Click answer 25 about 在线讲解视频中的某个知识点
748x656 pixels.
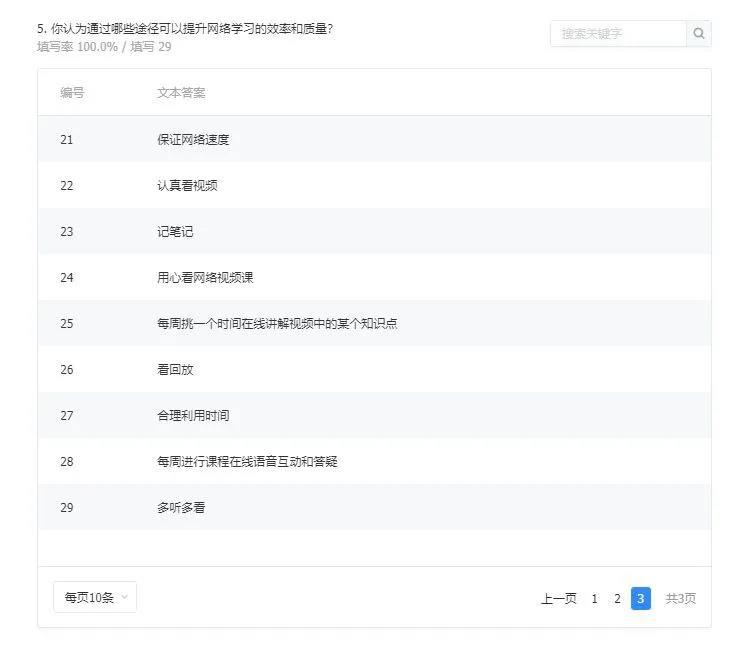pos(277,324)
